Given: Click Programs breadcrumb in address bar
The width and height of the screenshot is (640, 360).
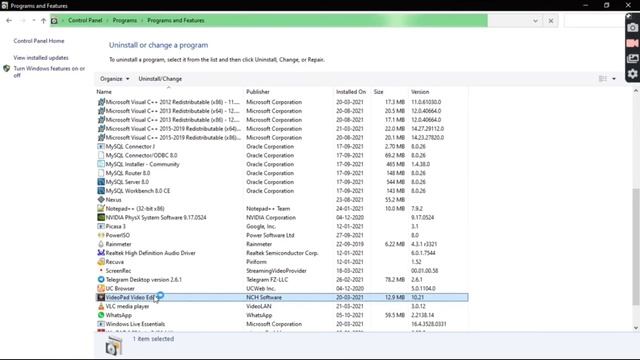Looking at the screenshot, I should tap(124, 20).
